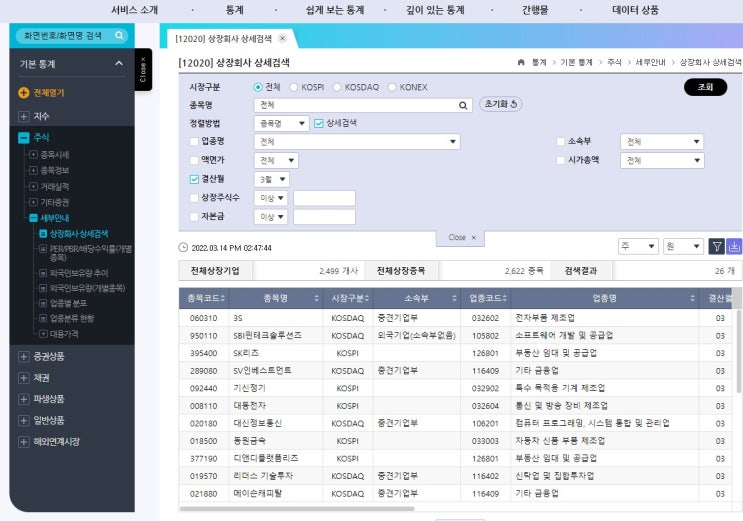Close the search panel with Close x
Viewport: 743px width, 521px height.
tap(460, 238)
